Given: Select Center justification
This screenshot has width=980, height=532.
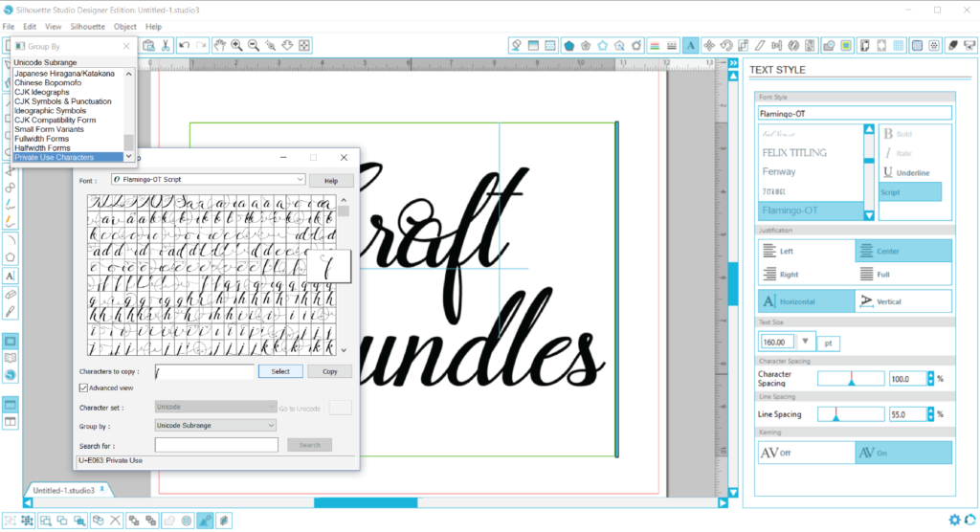Looking at the screenshot, I should click(903, 251).
